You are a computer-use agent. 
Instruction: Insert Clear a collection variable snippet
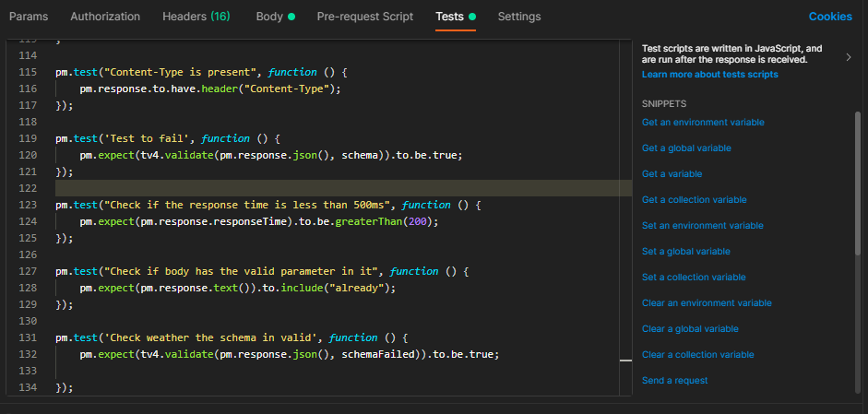(697, 354)
